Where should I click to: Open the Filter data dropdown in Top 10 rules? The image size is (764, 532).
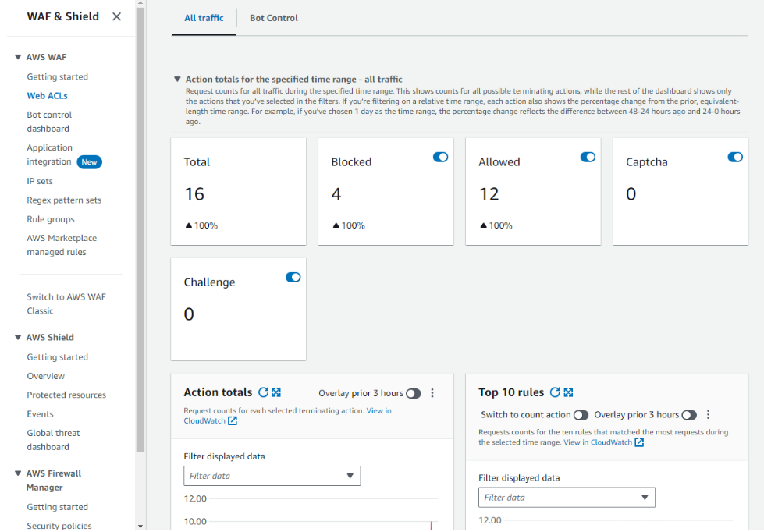(x=567, y=498)
